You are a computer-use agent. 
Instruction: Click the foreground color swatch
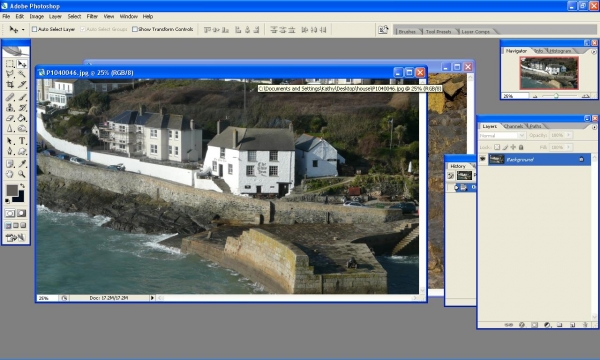[11, 190]
